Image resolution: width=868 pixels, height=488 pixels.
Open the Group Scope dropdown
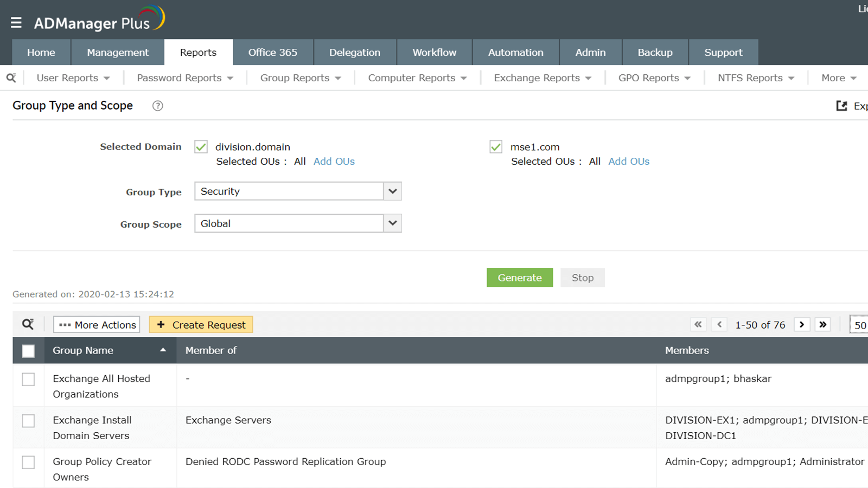(x=393, y=223)
